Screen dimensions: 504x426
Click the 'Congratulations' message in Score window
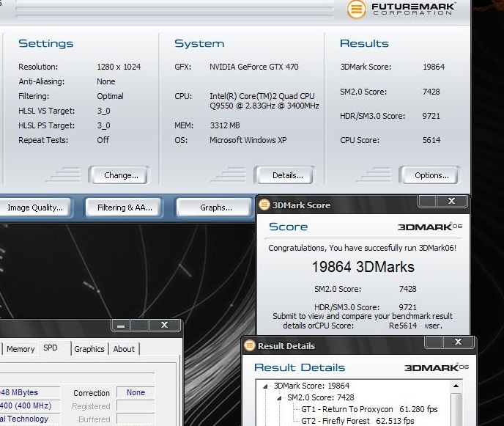pyautogui.click(x=362, y=248)
